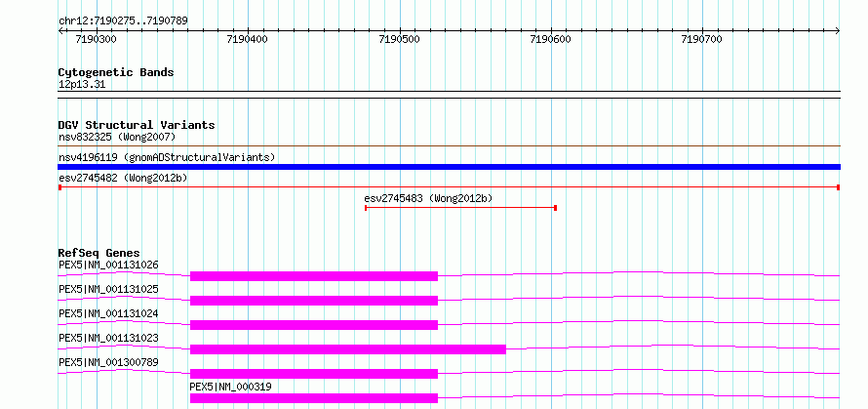Click the magenta exon of NM_000319
The width and height of the screenshot is (868, 409).
pyautogui.click(x=314, y=398)
